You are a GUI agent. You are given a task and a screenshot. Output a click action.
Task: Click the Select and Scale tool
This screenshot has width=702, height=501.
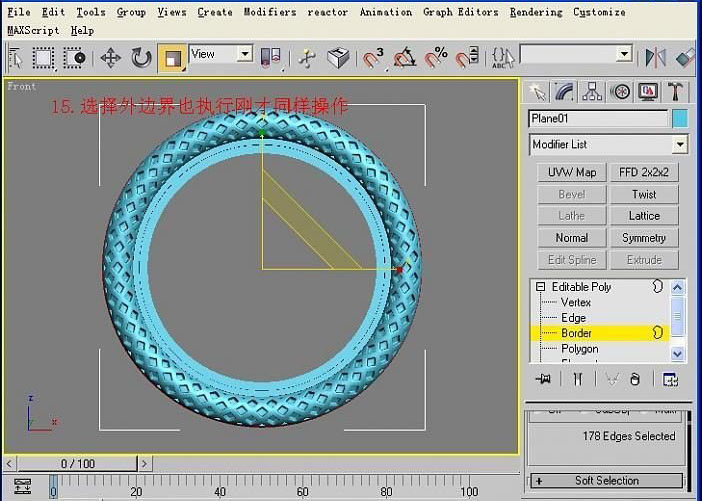pyautogui.click(x=172, y=58)
